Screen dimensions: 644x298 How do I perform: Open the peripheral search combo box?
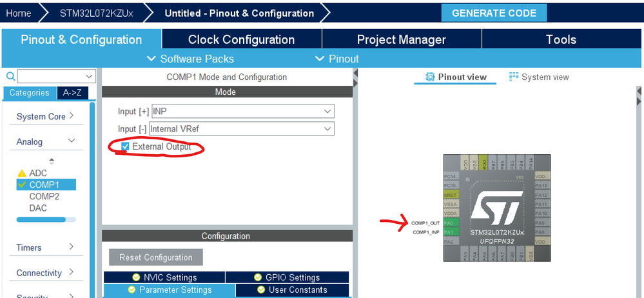pos(56,76)
